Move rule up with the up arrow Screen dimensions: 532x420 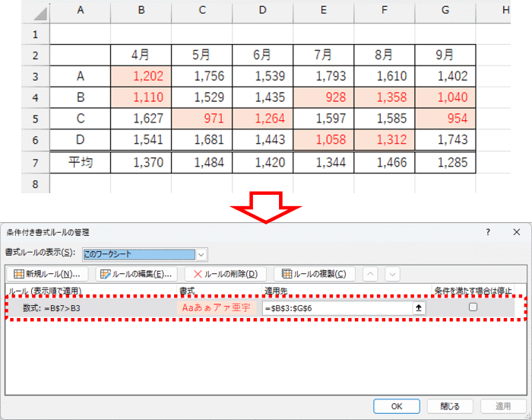(x=372, y=274)
